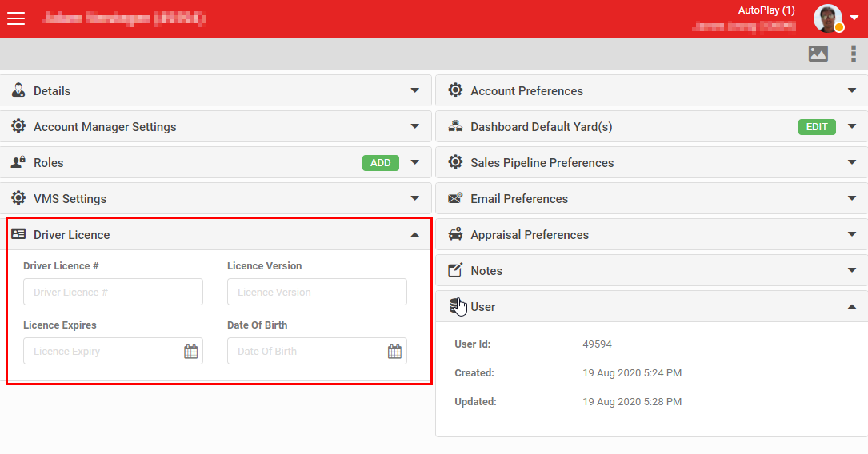868x454 pixels.
Task: Click the Email Preferences envelope icon
Action: [x=455, y=198]
